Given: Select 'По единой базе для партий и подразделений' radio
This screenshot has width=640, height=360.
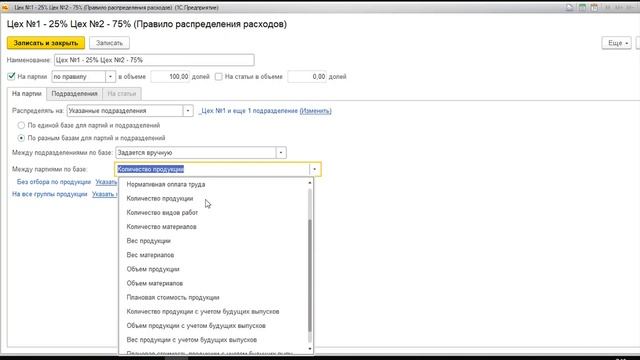Looking at the screenshot, I should click(x=21, y=125).
